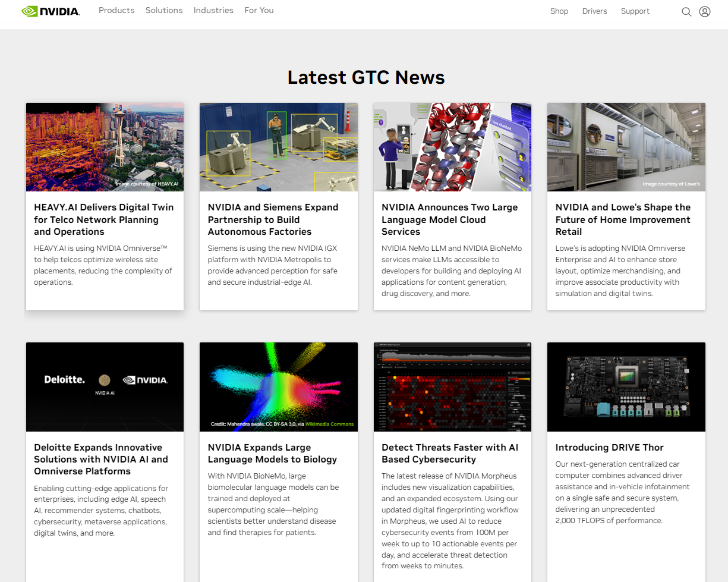This screenshot has width=728, height=582.
Task: Click text '2,000 TFLOPS of performance.'
Action: pyautogui.click(x=609, y=520)
